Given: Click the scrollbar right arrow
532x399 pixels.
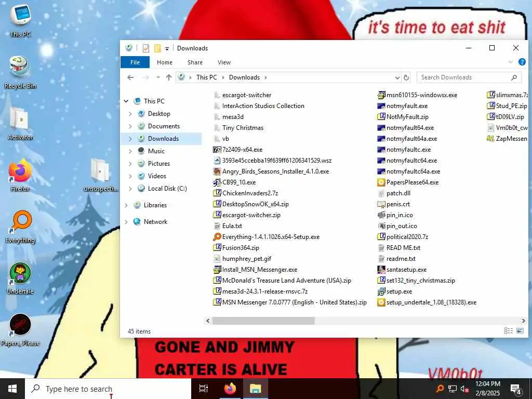Looking at the screenshot, I should 524,321.
